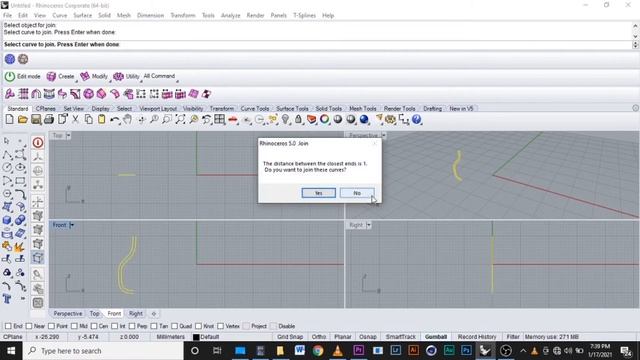Click the black Default layer color swatch
640x360 pixels.
tap(196, 337)
